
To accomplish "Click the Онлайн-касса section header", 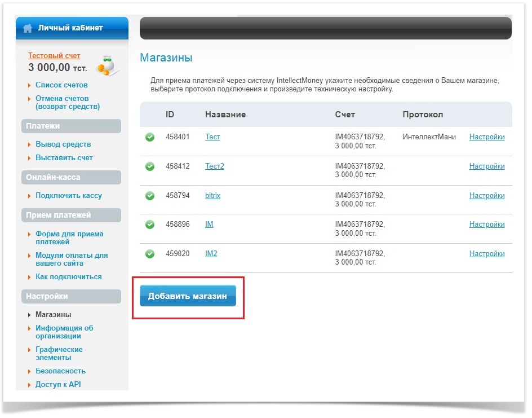I will [x=71, y=177].
